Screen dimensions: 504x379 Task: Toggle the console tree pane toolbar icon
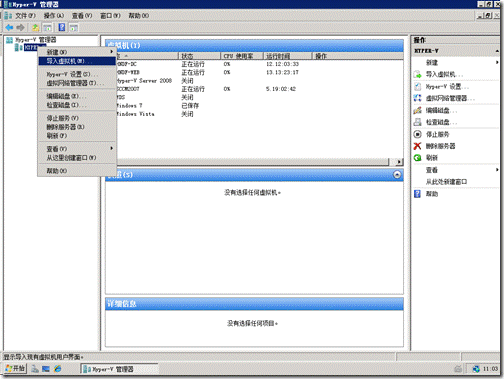pos(48,27)
